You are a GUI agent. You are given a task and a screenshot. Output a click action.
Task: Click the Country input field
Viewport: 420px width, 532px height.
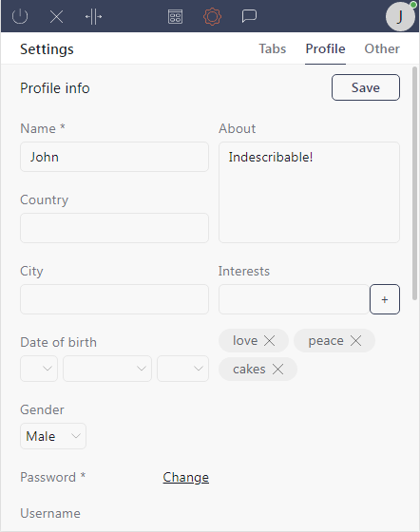pyautogui.click(x=114, y=228)
